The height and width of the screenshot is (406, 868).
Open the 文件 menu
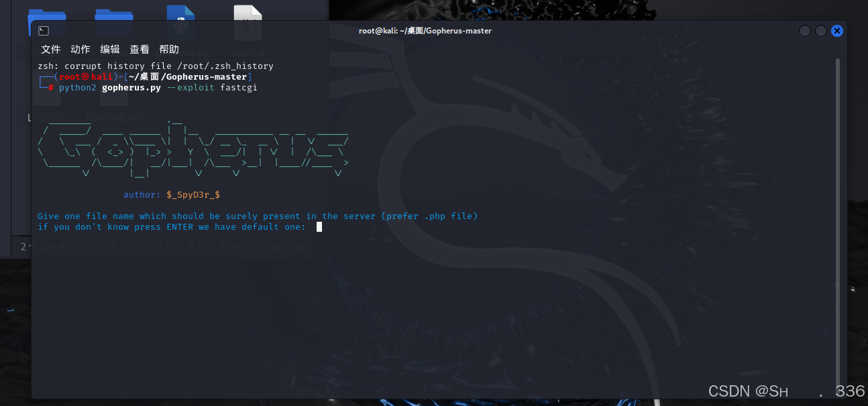51,49
